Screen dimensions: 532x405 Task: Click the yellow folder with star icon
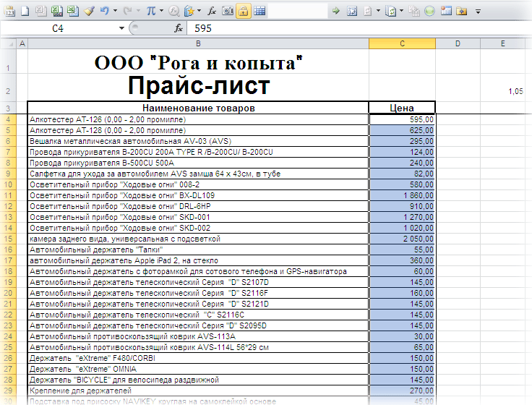click(x=462, y=11)
